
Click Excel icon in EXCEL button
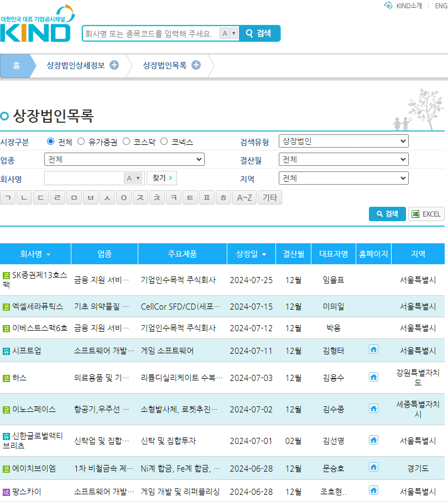click(x=415, y=214)
